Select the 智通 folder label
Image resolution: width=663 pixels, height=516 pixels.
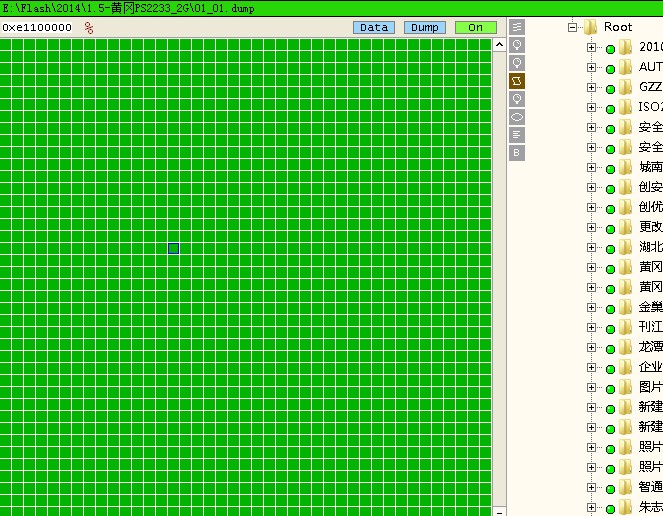click(x=651, y=487)
